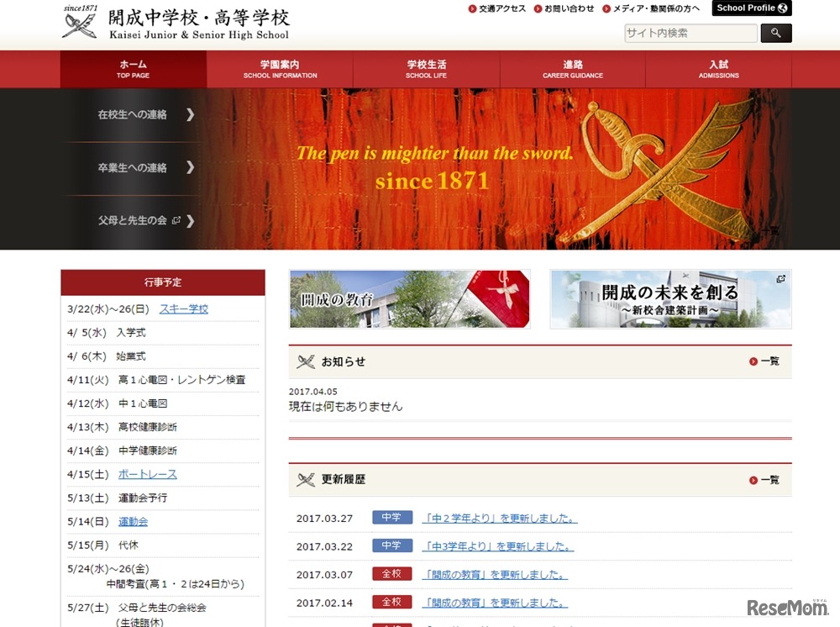Open the お問い合わせ link
Screen dimensions: 840x627
[569, 8]
